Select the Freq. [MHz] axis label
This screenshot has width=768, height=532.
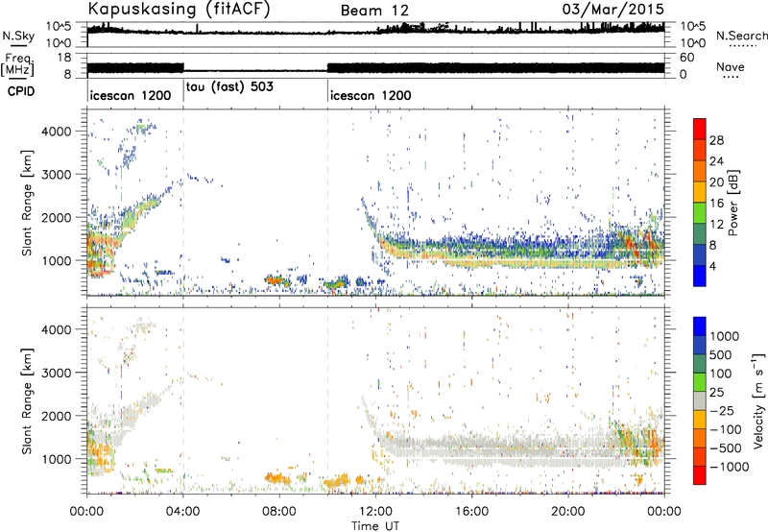coord(17,65)
